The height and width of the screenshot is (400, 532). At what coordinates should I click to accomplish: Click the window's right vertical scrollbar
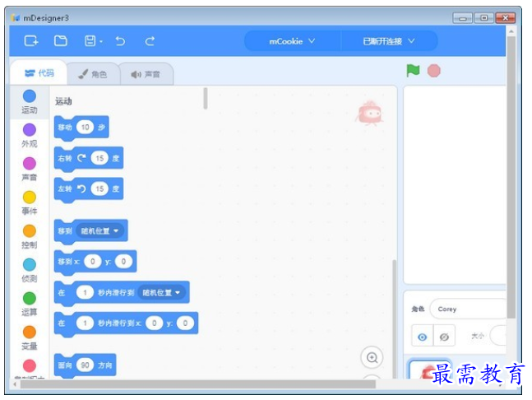[x=511, y=177]
